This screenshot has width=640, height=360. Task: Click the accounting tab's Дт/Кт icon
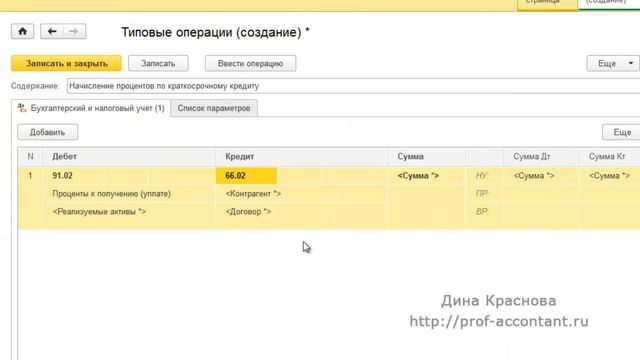(22, 108)
